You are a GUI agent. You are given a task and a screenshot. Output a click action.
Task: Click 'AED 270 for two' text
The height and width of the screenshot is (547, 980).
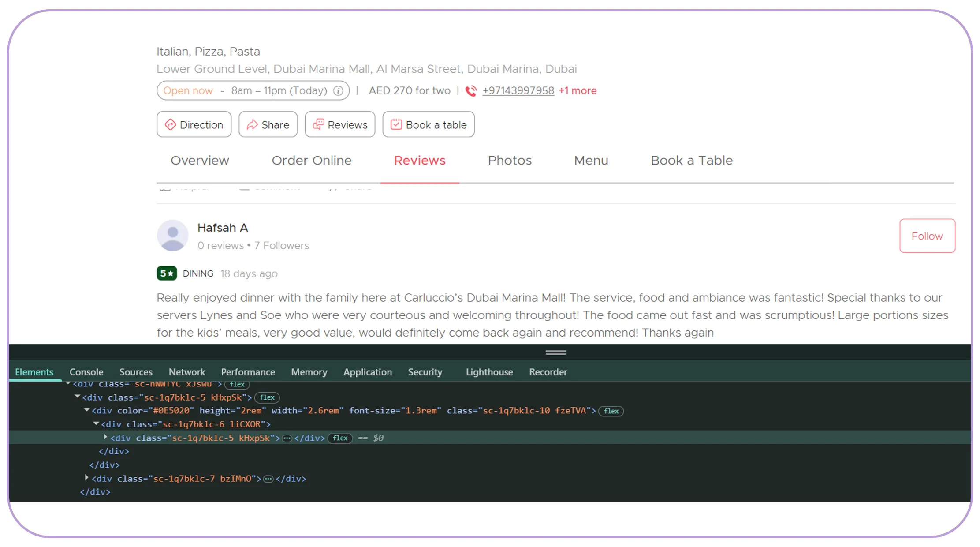410,90
